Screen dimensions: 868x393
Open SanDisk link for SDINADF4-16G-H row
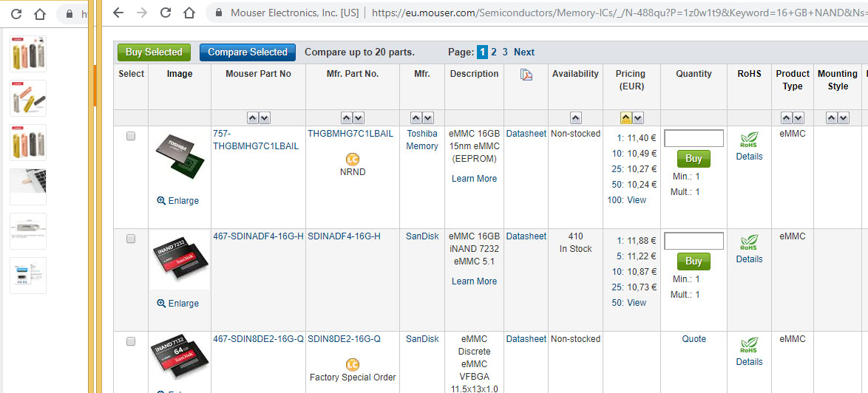(422, 236)
